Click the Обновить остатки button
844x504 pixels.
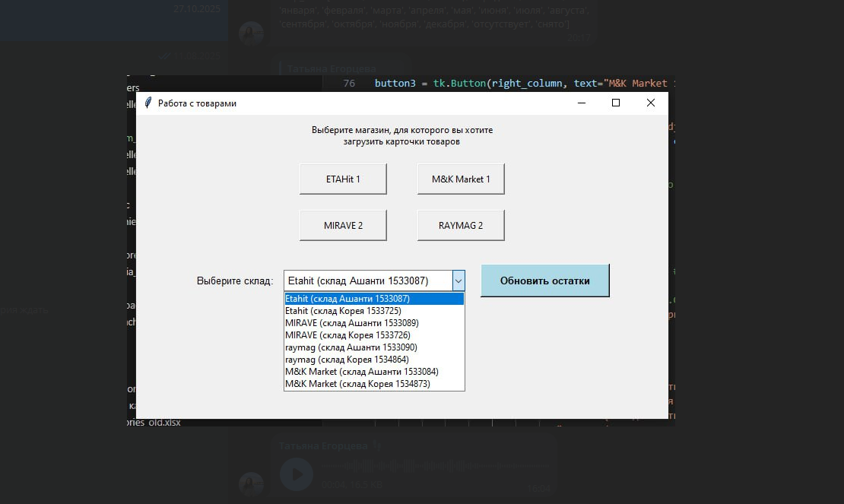[x=544, y=281]
